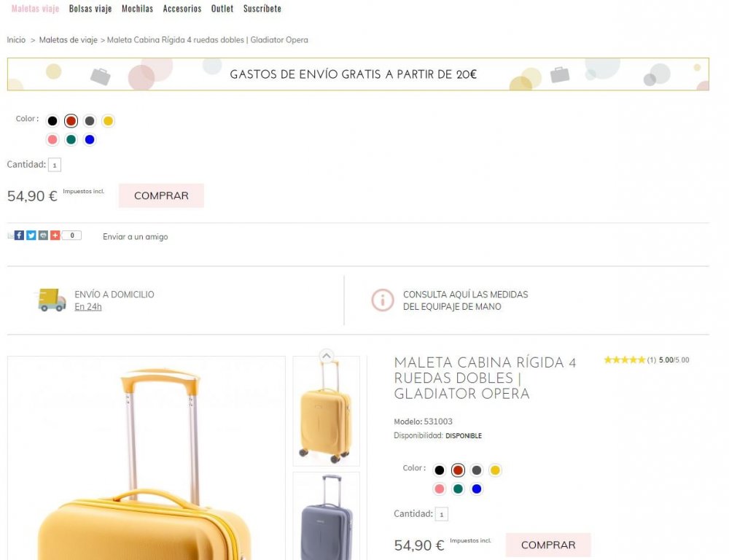The image size is (729, 560).
Task: Click the print icon in share bar
Action: pyautogui.click(x=43, y=236)
